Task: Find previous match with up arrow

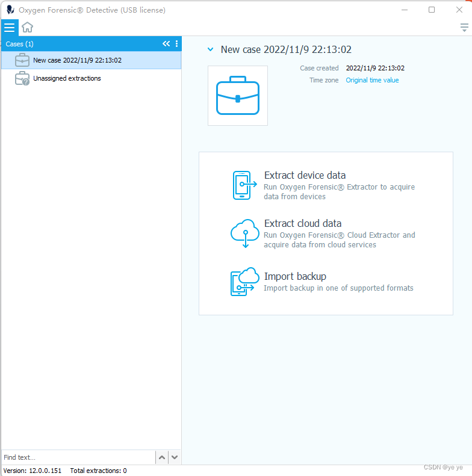Action: [162, 457]
